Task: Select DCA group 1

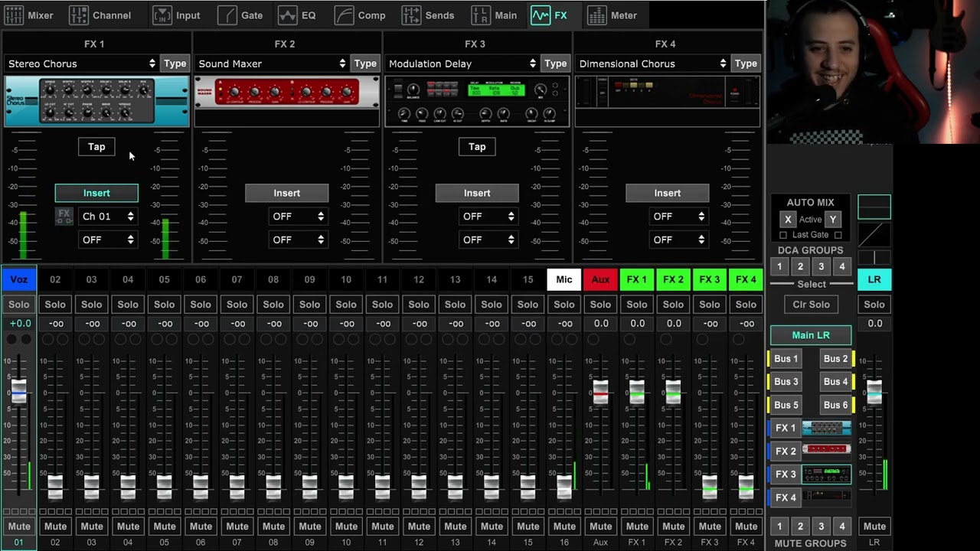Action: pyautogui.click(x=779, y=266)
